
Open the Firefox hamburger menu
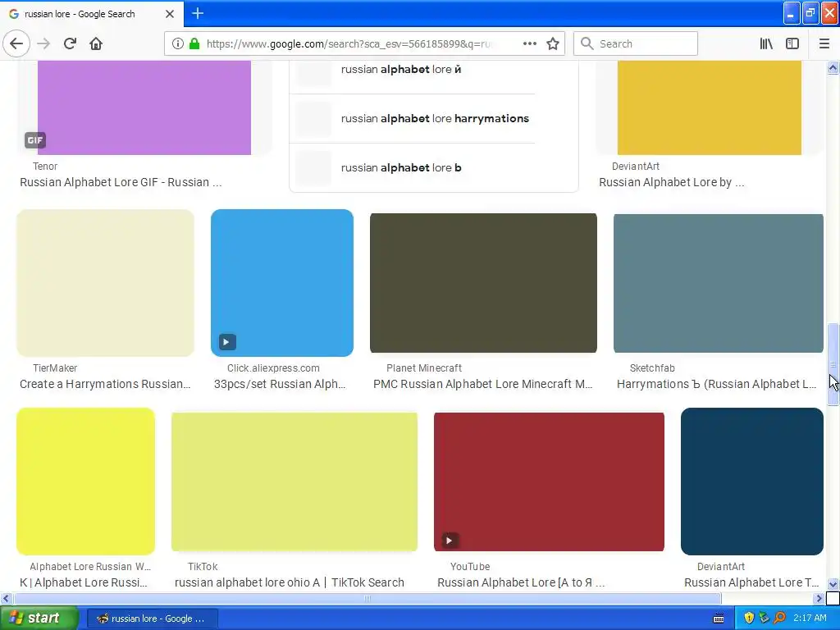pos(824,43)
